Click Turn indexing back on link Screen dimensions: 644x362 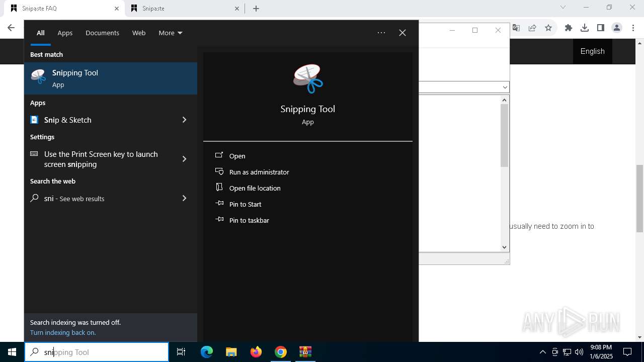click(63, 332)
